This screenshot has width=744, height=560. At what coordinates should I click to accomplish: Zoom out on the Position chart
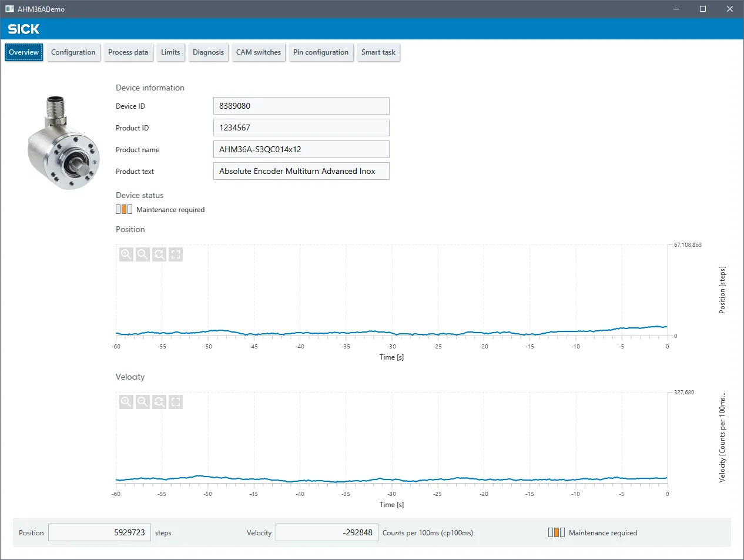(143, 254)
